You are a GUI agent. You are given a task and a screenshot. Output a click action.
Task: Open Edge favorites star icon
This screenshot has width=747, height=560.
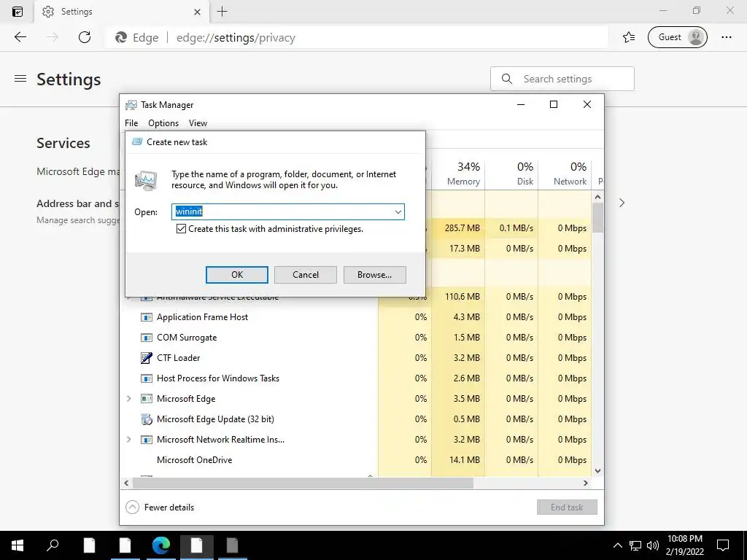click(629, 37)
